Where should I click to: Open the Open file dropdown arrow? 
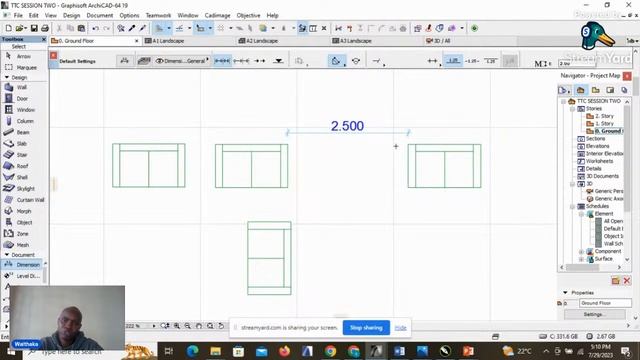click(25, 28)
